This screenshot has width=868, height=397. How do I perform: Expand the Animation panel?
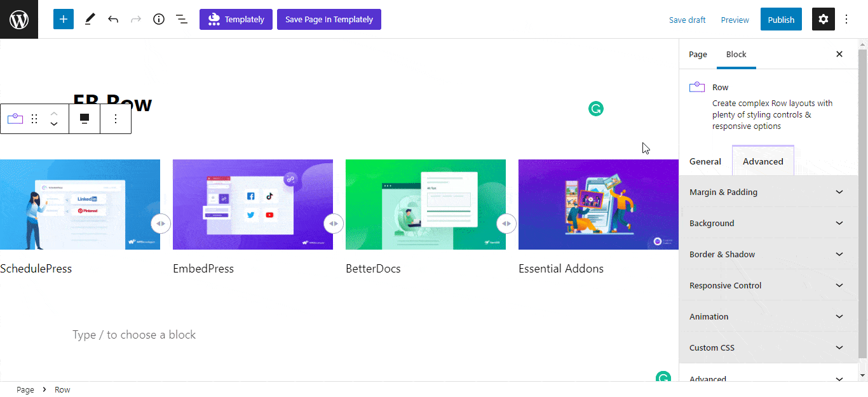768,316
